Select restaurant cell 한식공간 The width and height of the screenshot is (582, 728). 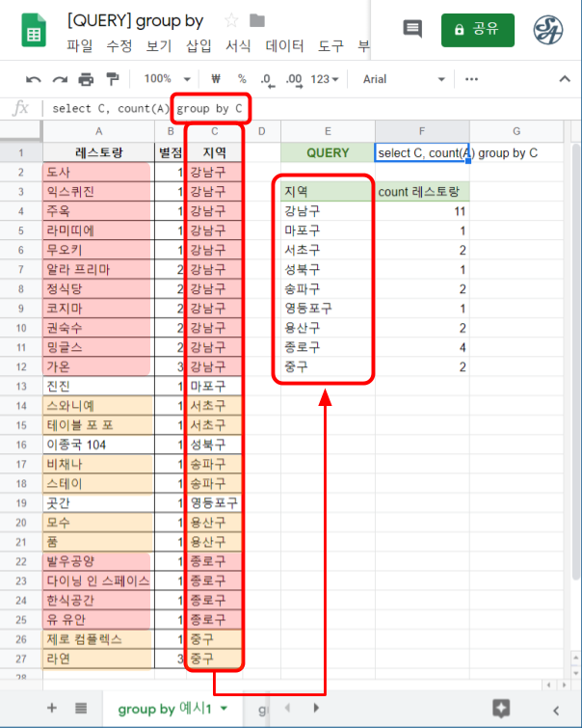(x=98, y=601)
